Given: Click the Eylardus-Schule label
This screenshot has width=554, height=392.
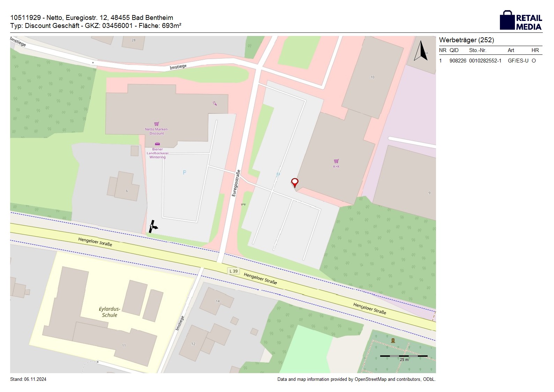Looking at the screenshot, I should [110, 312].
